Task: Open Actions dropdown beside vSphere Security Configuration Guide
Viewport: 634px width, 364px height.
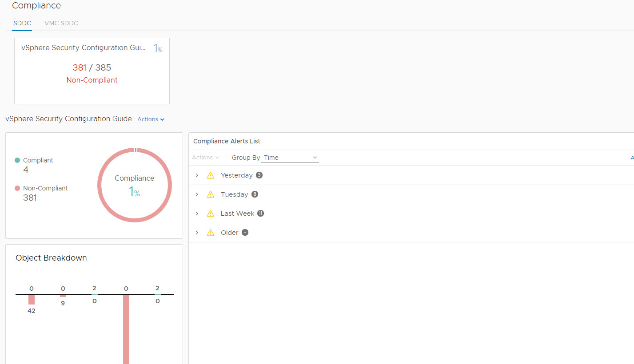Action: coord(151,119)
